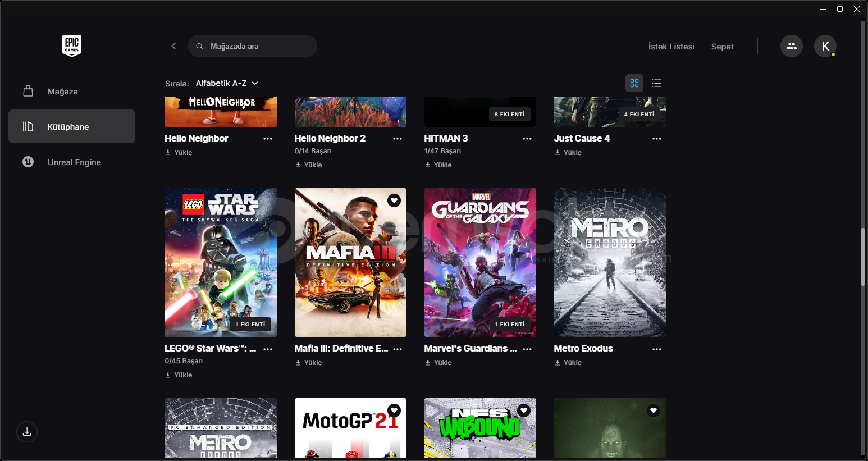Screen dimensions: 868x461
Task: Switch to grid view
Action: 634,83
